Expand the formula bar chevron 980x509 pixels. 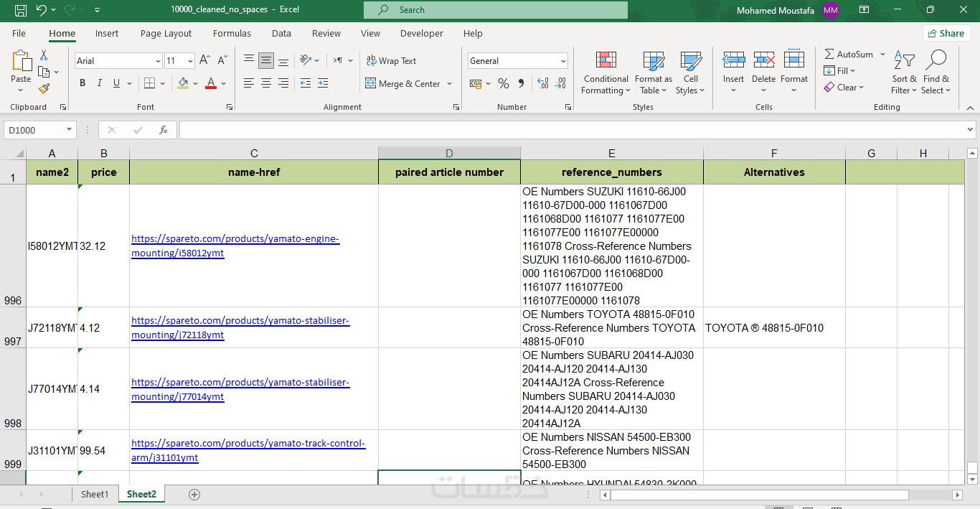(x=970, y=130)
